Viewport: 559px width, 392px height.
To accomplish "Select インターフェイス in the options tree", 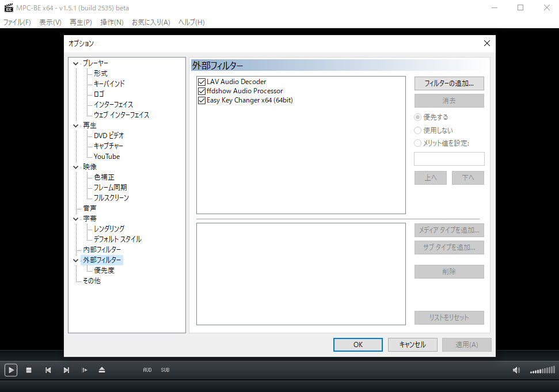I will click(x=113, y=105).
